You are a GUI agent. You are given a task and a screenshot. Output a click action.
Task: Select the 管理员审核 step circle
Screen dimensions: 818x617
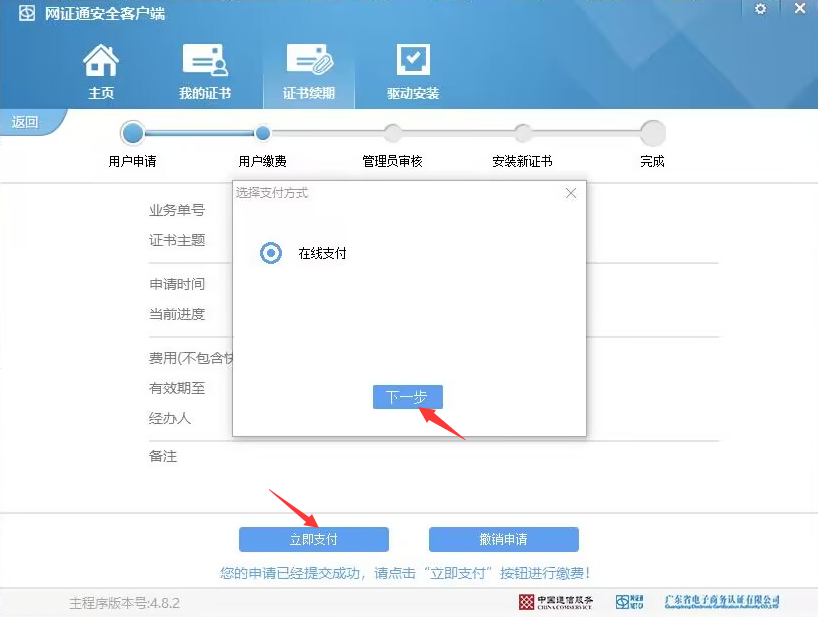click(x=392, y=133)
